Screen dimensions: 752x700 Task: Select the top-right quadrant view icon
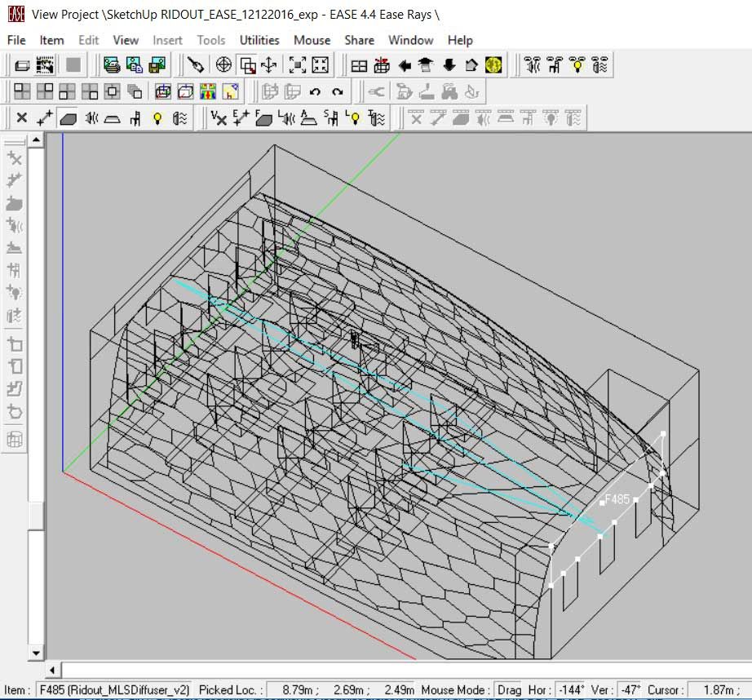click(45, 91)
